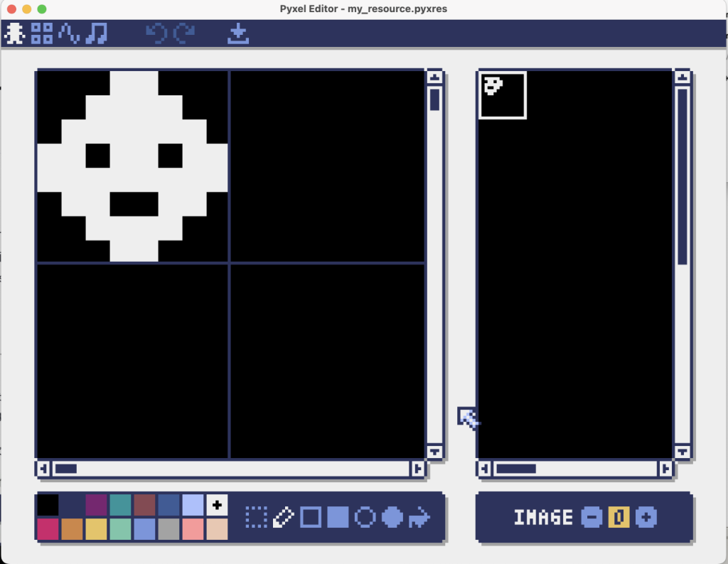This screenshot has width=728, height=564.
Task: Pick the dark blue color swatch
Action: click(168, 505)
